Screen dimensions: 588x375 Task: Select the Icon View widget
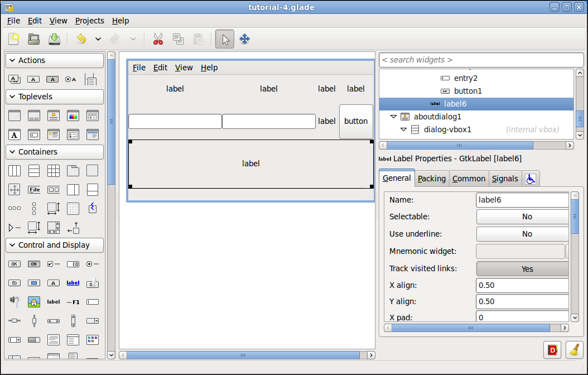pos(92,340)
